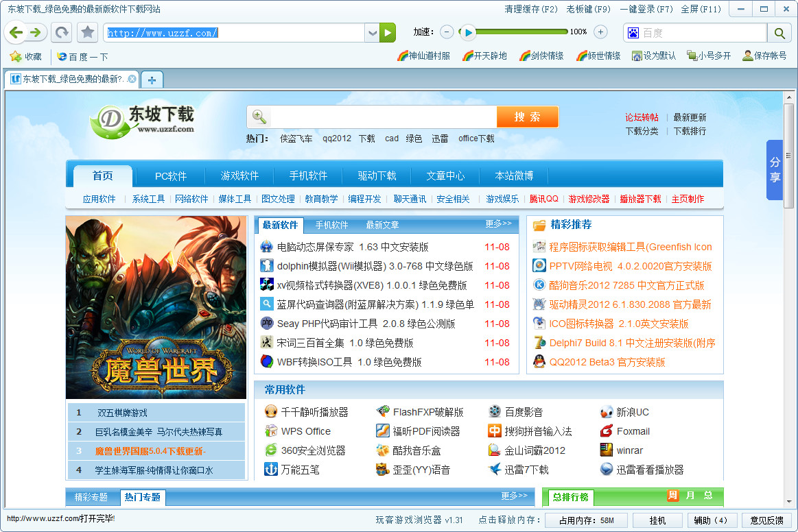Click 清理缓存 (F2) in the title bar
Screen dimensions: 798x532
531,9
